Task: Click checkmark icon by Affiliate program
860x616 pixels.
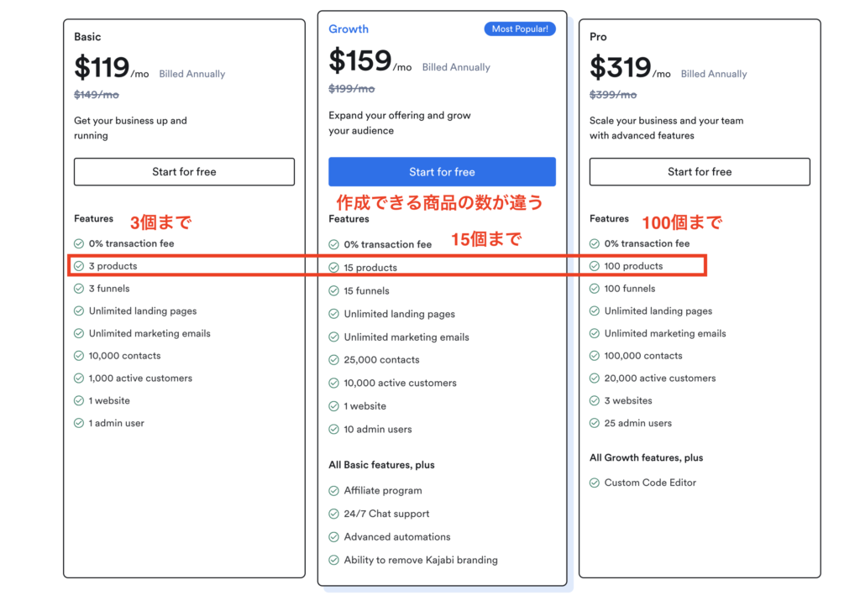Action: click(333, 490)
